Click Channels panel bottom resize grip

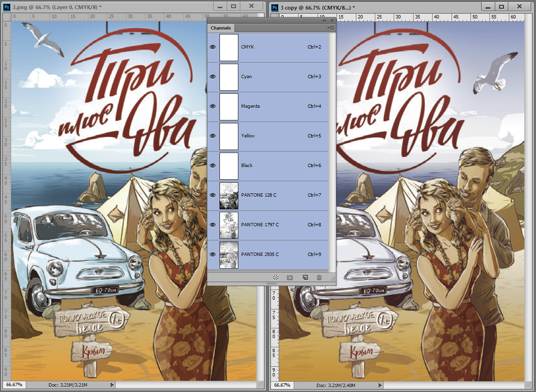[271, 284]
